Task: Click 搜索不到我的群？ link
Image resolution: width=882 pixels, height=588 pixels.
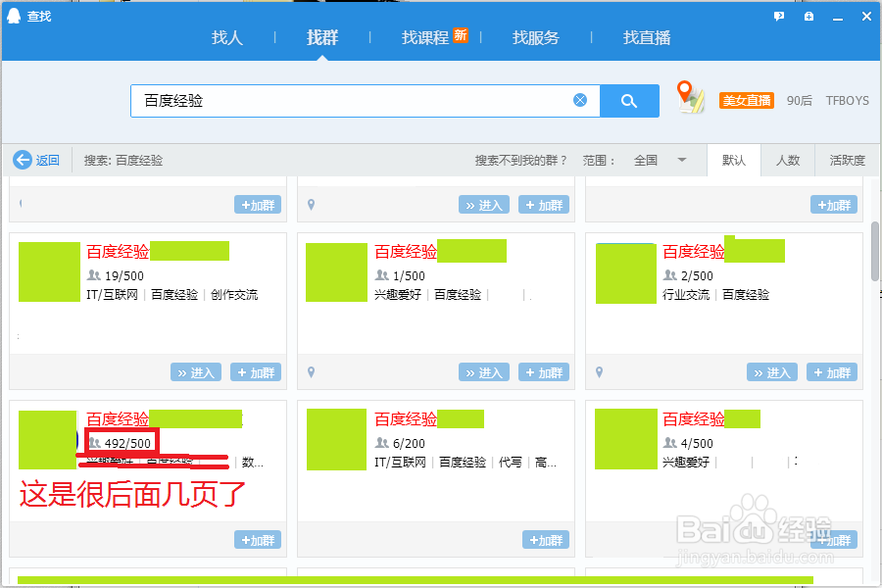Action: (521, 161)
